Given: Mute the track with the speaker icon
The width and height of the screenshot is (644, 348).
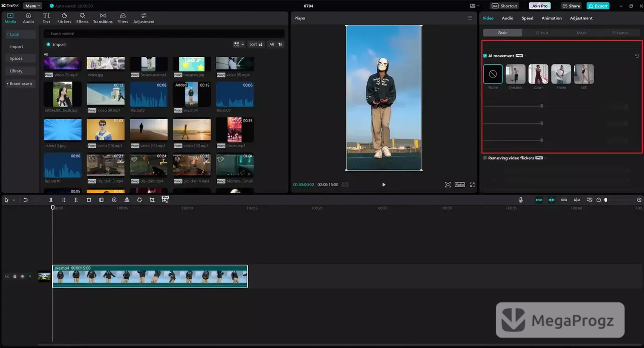Looking at the screenshot, I should pos(30,276).
